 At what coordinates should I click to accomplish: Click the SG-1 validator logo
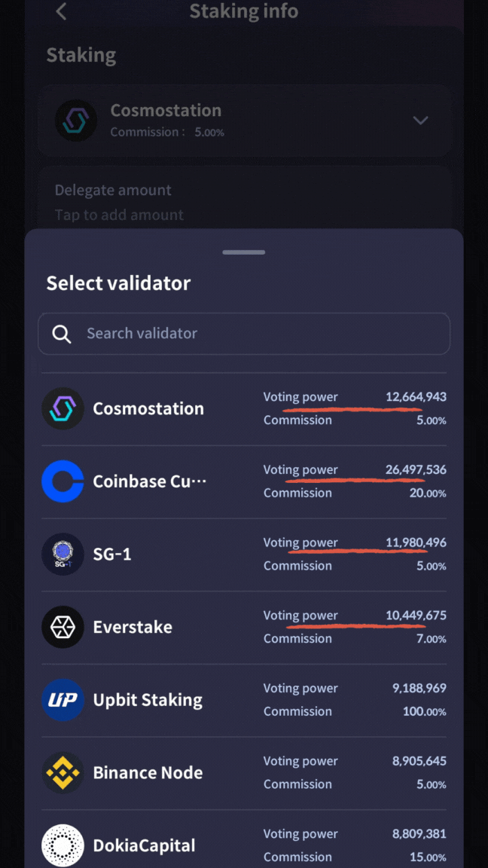click(63, 555)
